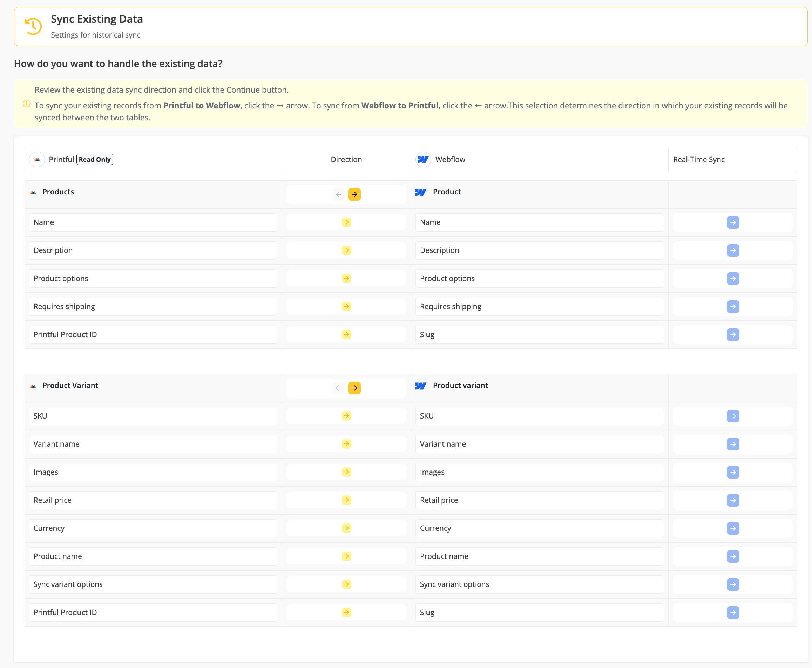Select the Webflow Name field under Product

(540, 222)
